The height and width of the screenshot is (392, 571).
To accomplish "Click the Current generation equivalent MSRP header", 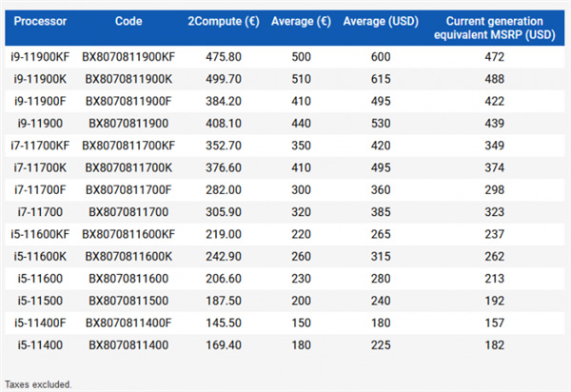I will (x=493, y=26).
